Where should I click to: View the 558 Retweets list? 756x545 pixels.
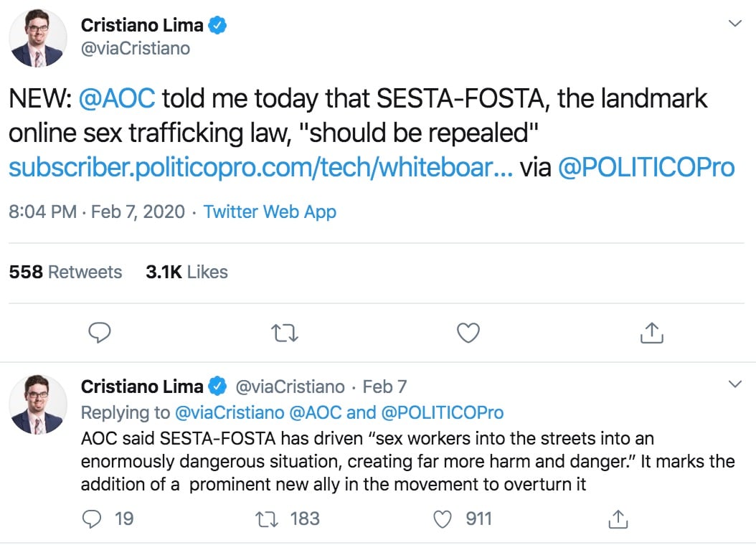65,272
